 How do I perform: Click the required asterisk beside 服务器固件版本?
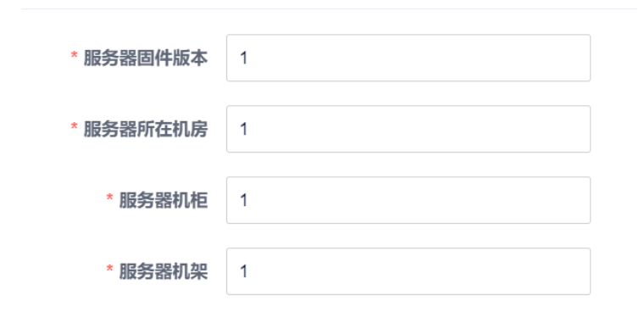pyautogui.click(x=75, y=55)
